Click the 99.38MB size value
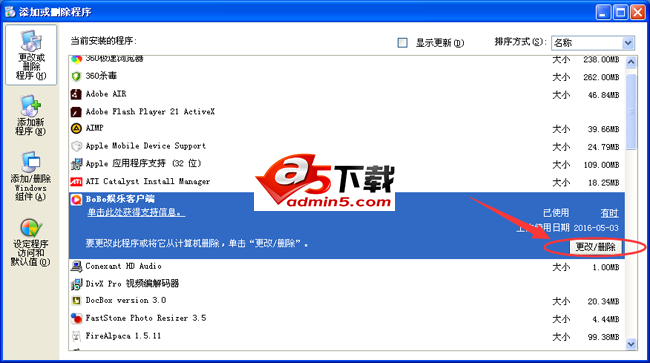 click(604, 337)
